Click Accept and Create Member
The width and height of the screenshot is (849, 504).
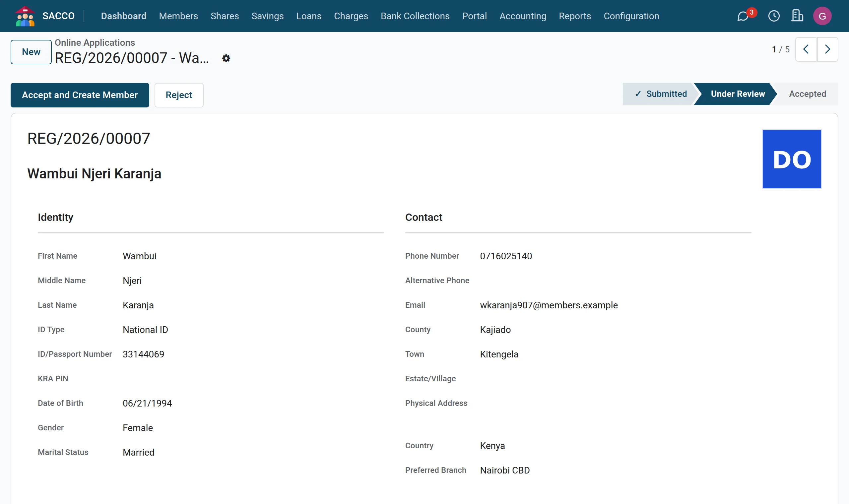pyautogui.click(x=80, y=95)
